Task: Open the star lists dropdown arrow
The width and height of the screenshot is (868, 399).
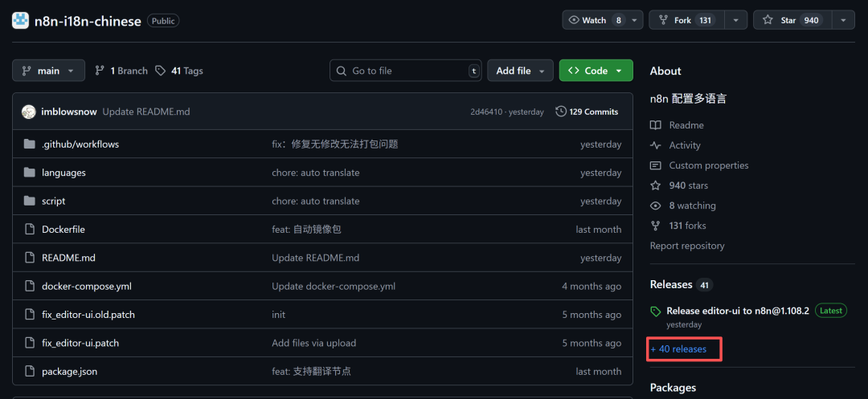Action: tap(843, 20)
